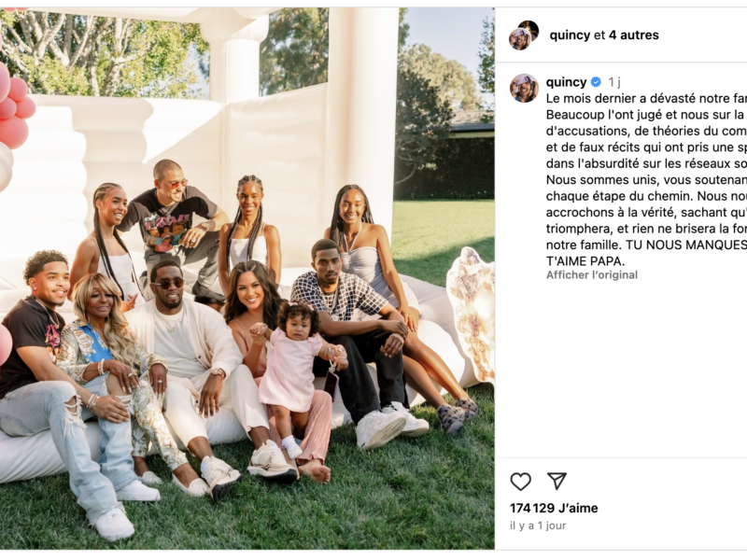View the "174 129 J'aime" likes list
The width and height of the screenshot is (747, 560).
pos(554,508)
